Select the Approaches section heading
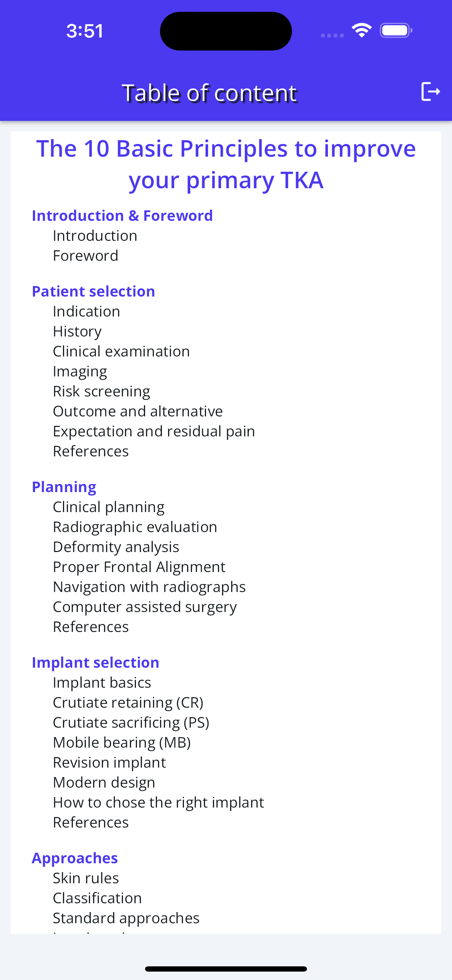Viewport: 452px width, 980px height. point(75,858)
